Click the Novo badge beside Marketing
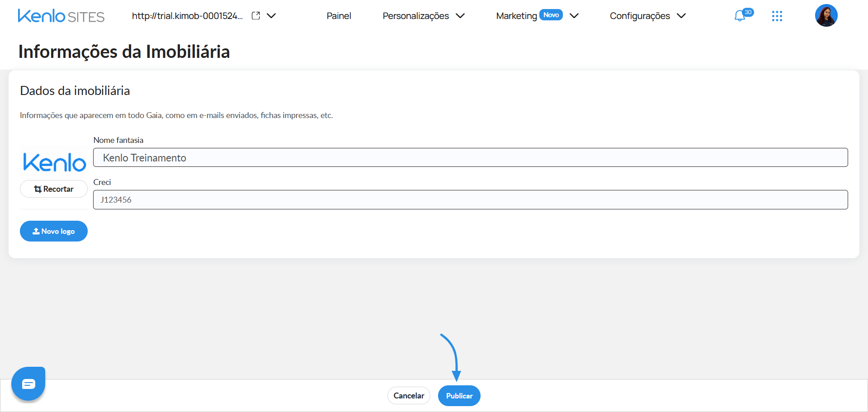 [551, 15]
